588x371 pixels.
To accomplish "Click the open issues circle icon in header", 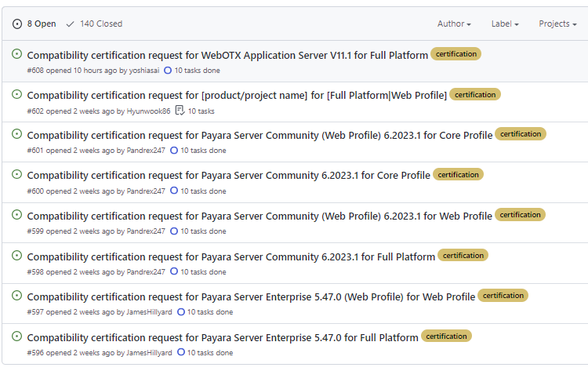I will (x=17, y=24).
